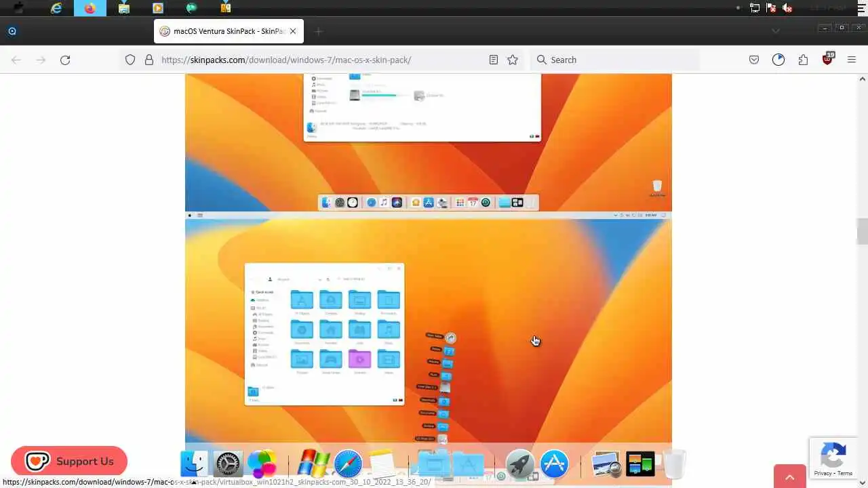The width and height of the screenshot is (868, 488).
Task: Open the reCAPTCHA Privacy link
Action: click(x=823, y=473)
